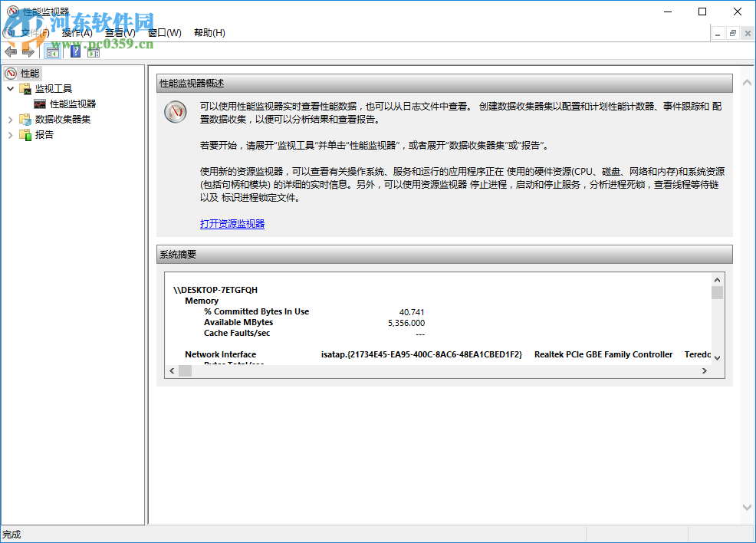Toggle the console tree visibility toolbar icon
This screenshot has width=756, height=543.
point(52,51)
